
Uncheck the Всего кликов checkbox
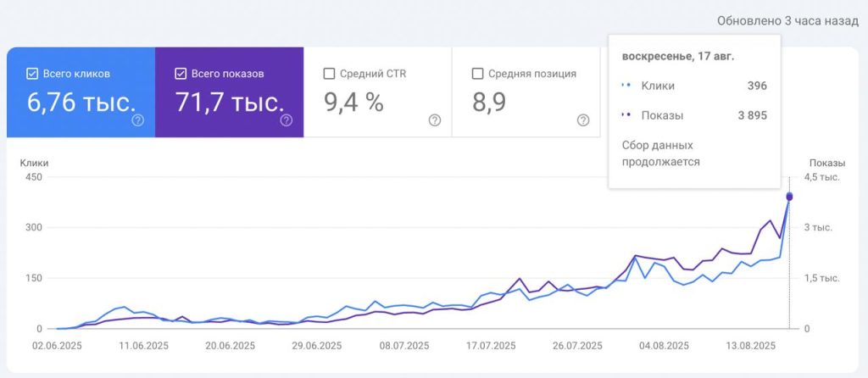(x=33, y=74)
